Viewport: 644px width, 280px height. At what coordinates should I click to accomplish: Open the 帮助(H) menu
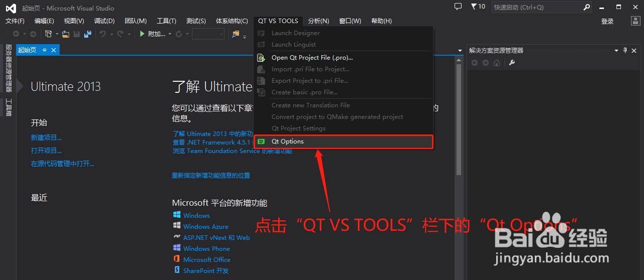pyautogui.click(x=381, y=21)
